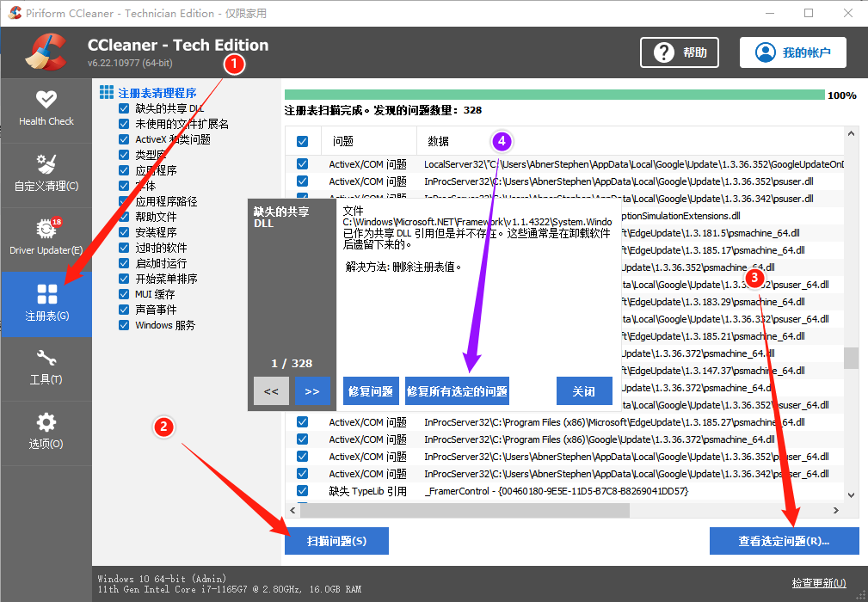Image resolution: width=868 pixels, height=602 pixels.
Task: Toggle Windows 服务 checkbox
Action: tap(124, 325)
